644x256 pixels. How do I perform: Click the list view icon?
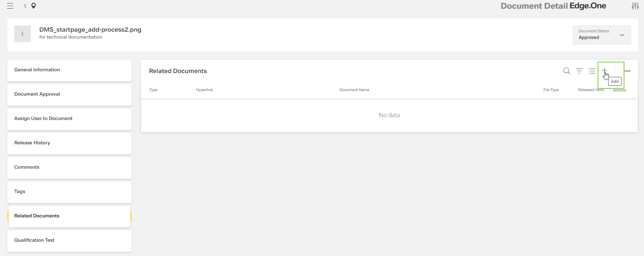[x=592, y=71]
